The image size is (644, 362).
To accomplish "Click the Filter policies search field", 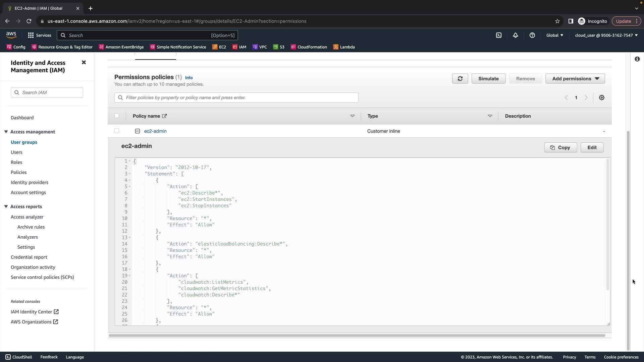I will pyautogui.click(x=236, y=98).
